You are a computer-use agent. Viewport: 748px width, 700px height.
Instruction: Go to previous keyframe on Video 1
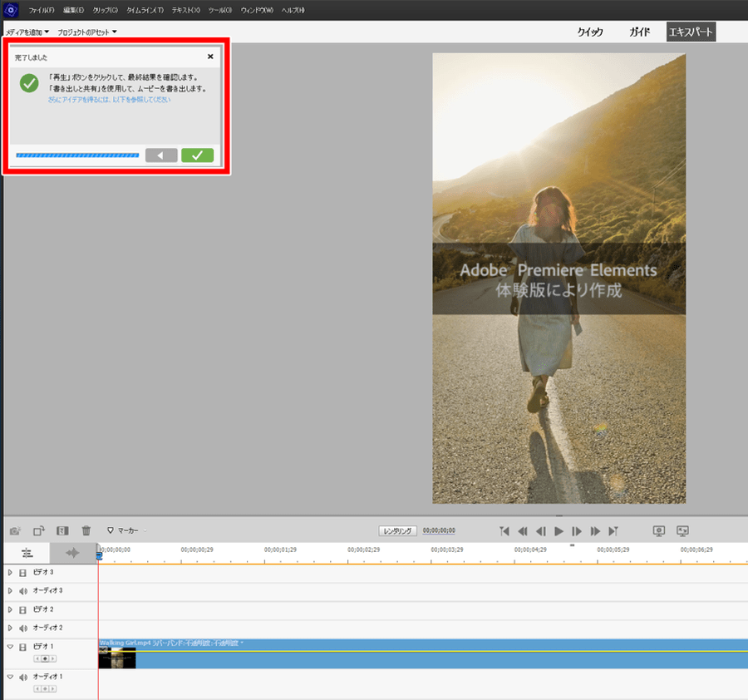coord(37,658)
